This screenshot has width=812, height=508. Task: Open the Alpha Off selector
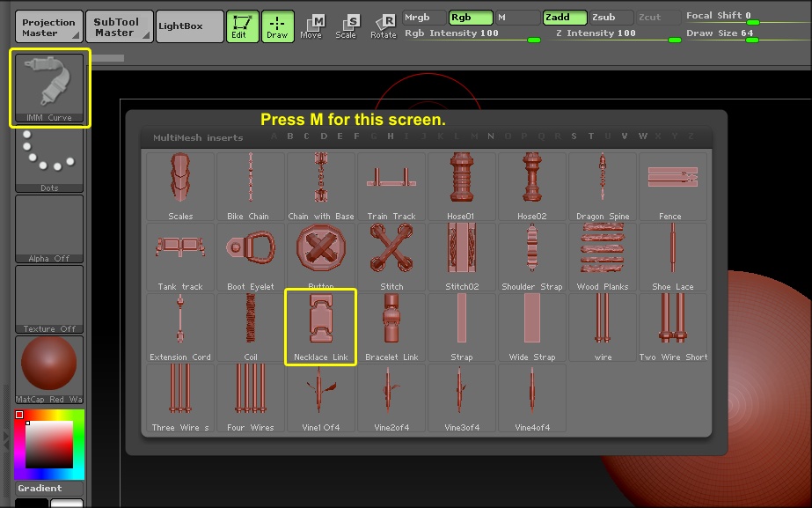[x=49, y=229]
